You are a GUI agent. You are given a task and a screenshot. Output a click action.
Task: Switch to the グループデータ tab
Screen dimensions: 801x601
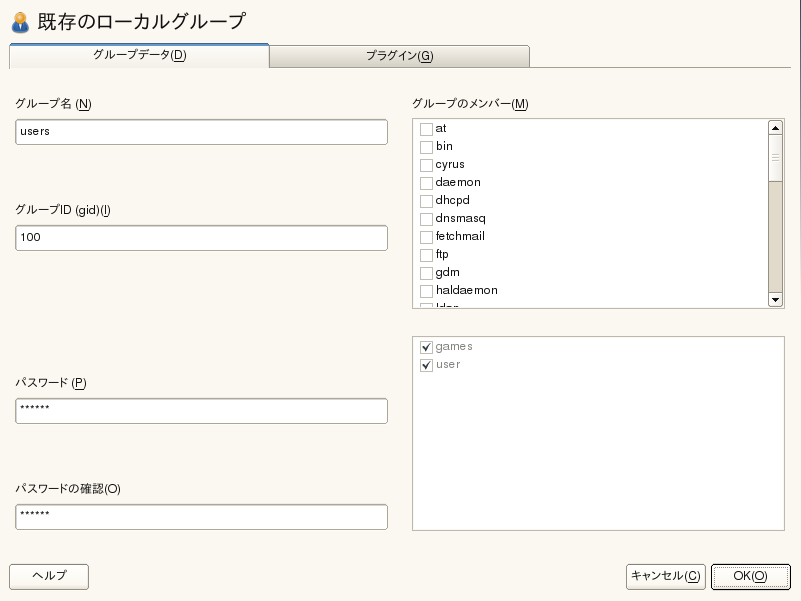[x=139, y=56]
